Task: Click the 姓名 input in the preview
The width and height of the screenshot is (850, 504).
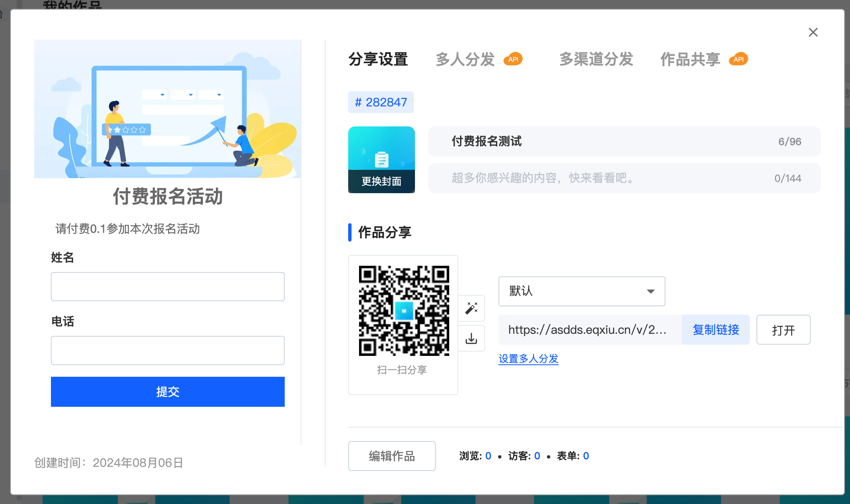Action: tap(168, 287)
